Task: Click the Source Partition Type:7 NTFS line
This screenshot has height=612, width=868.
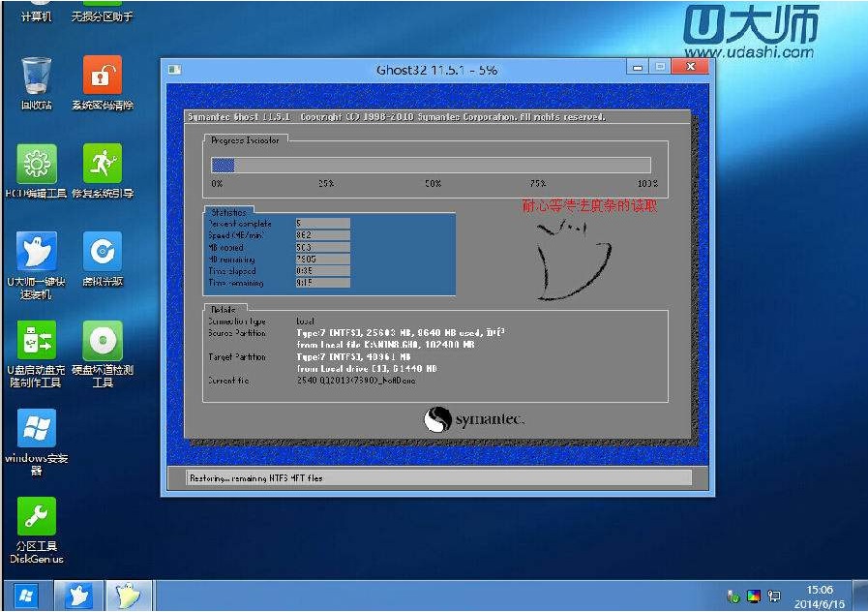Action: (401, 333)
